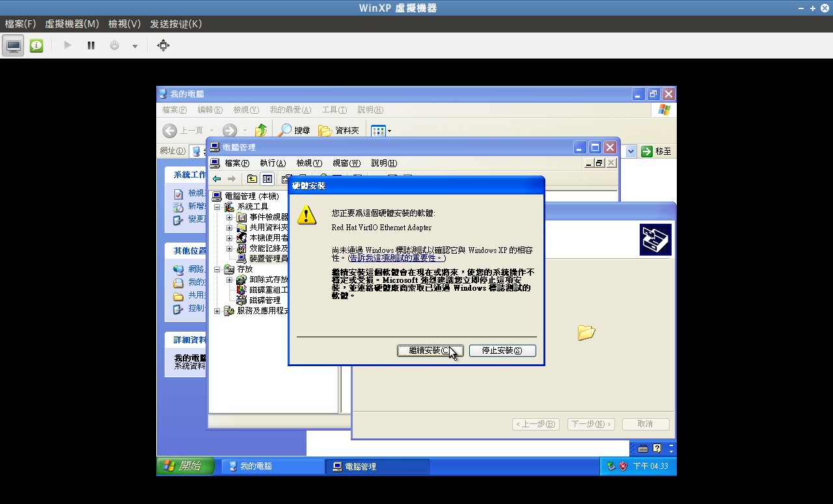The image size is (833, 504).
Task: Click 搜尋 search icon in My Computer
Action: [x=285, y=130]
